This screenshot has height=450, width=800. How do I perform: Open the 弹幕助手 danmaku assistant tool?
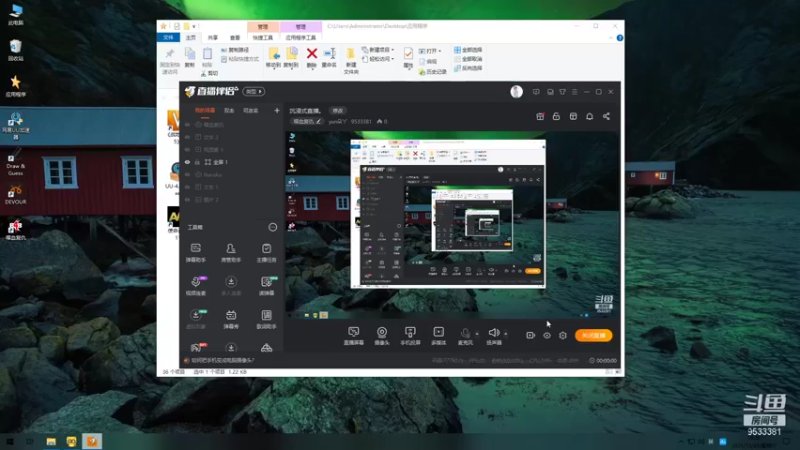pyautogui.click(x=195, y=253)
